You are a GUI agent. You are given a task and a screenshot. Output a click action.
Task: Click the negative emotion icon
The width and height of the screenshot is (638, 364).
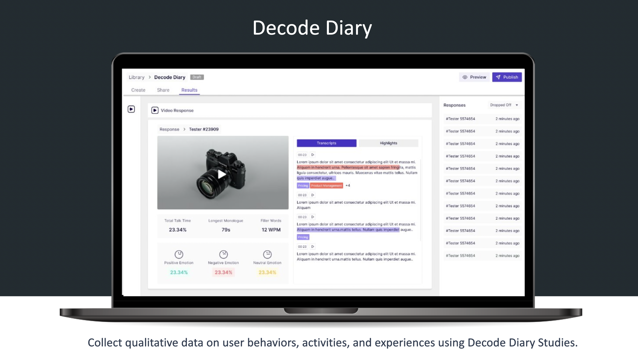point(223,254)
